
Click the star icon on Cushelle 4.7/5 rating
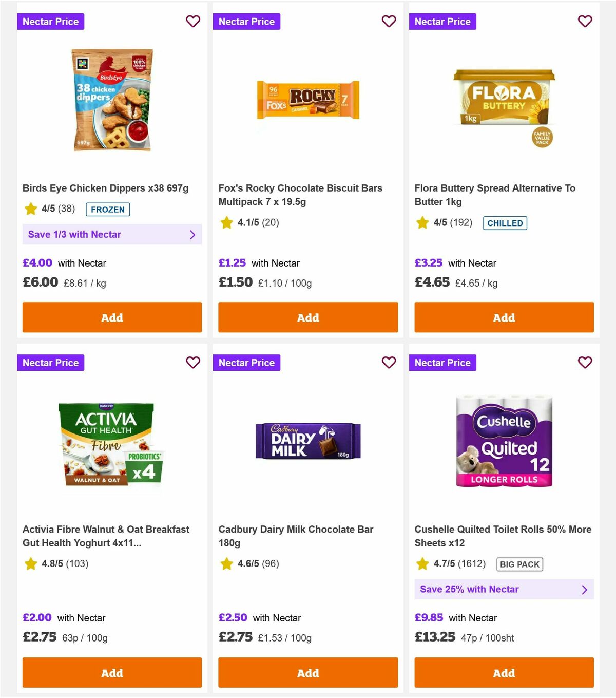[x=422, y=563]
